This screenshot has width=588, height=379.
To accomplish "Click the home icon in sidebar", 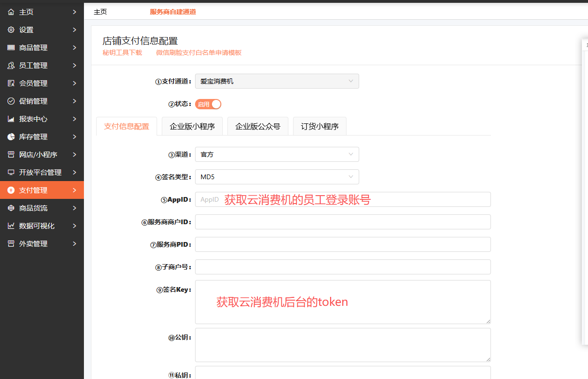I will [x=11, y=12].
